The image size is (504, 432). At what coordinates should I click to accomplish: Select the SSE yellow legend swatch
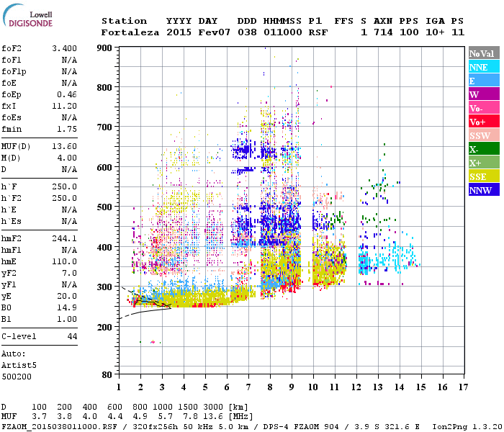coord(482,176)
